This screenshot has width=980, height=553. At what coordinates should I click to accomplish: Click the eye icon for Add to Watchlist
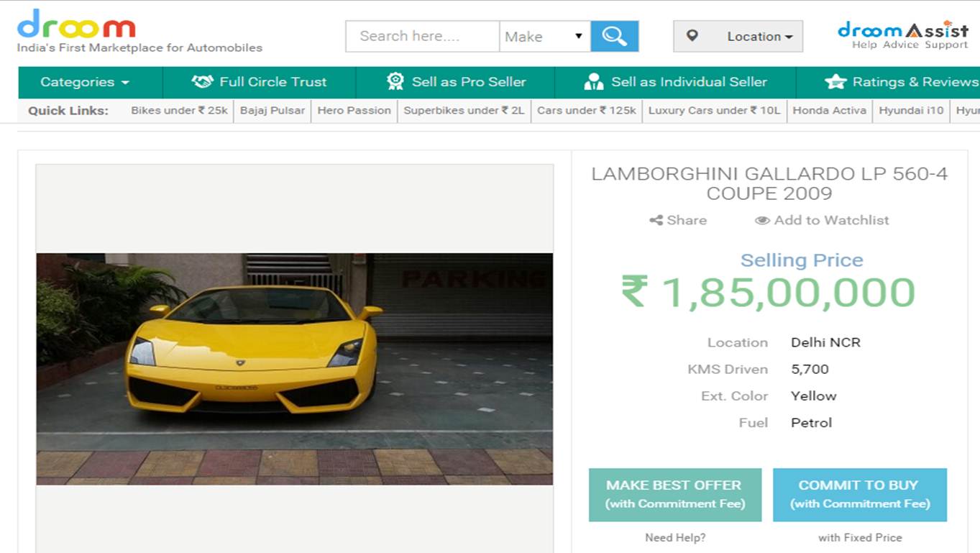(x=762, y=221)
